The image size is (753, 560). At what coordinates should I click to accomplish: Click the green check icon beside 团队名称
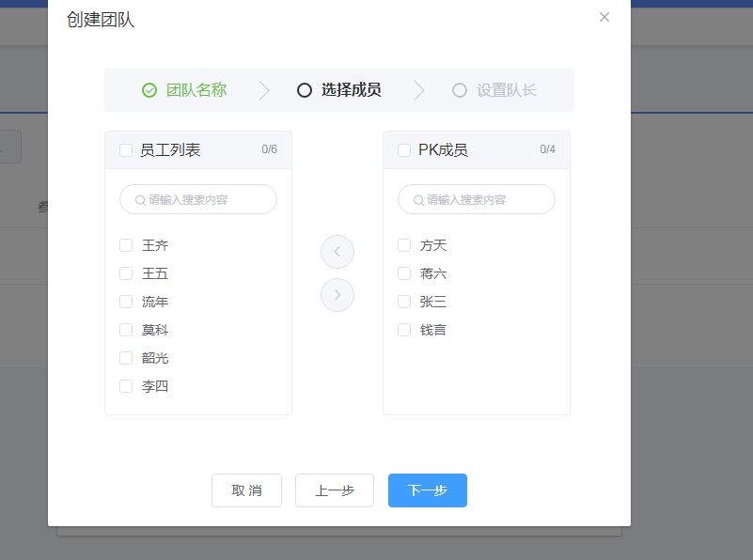[x=149, y=90]
